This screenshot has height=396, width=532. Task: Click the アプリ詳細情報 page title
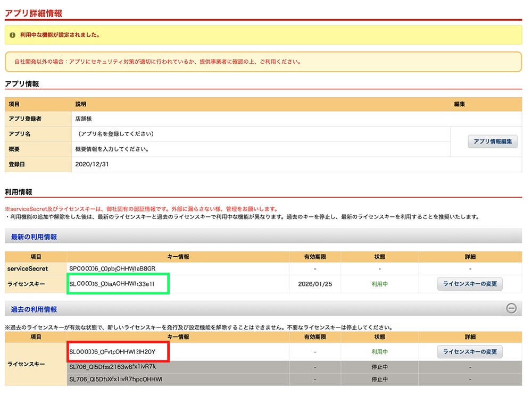34,12
